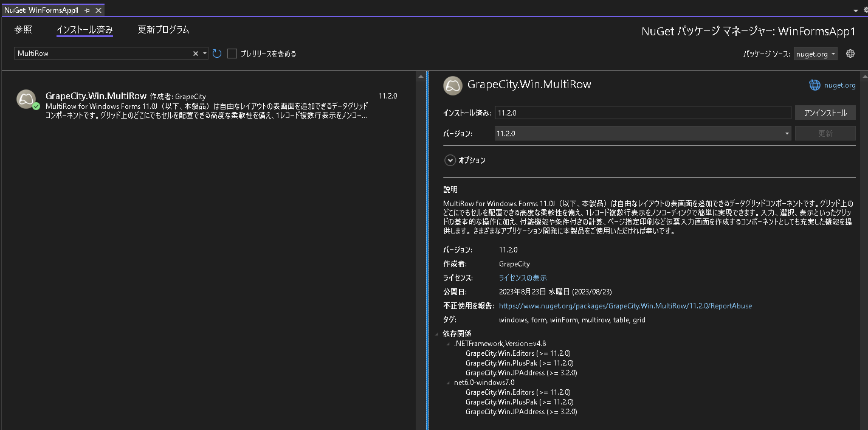Click the アンインストール button
868x430 pixels.
[825, 113]
